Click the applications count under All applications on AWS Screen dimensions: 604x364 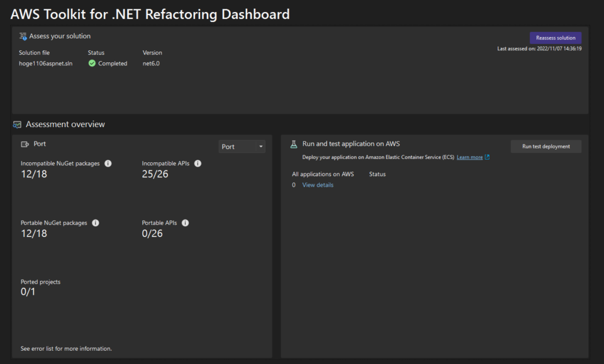[293, 184]
